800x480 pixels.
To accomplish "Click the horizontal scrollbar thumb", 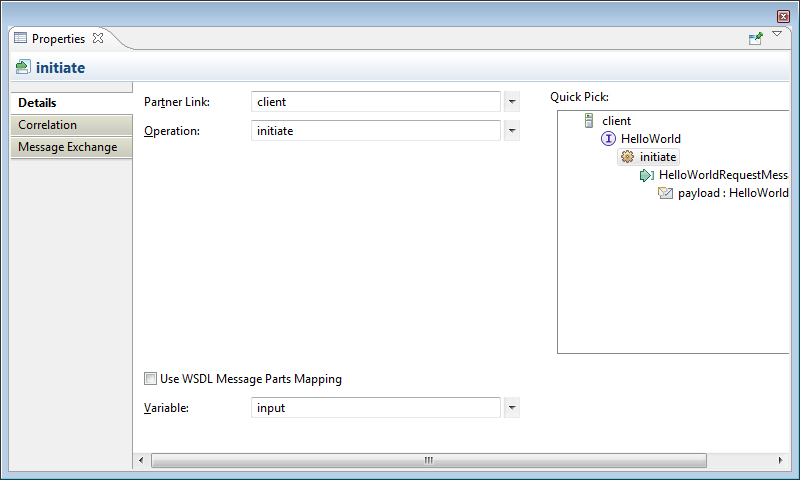I will click(428, 460).
